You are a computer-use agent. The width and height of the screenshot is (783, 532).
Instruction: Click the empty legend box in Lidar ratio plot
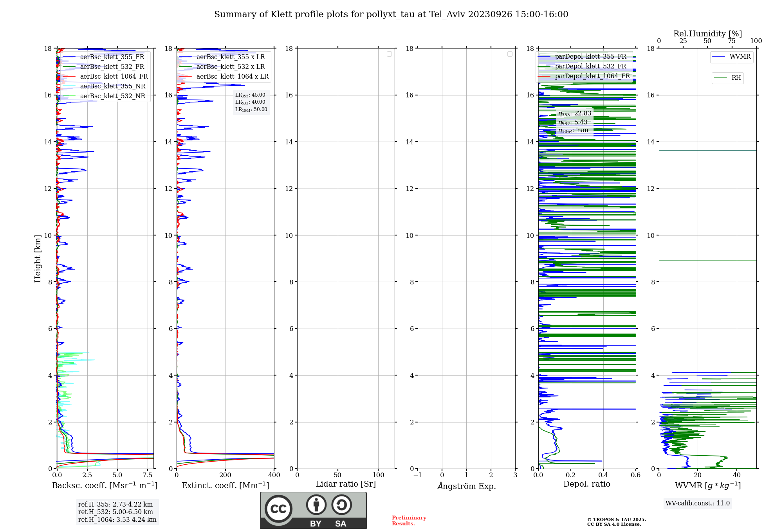click(x=389, y=54)
